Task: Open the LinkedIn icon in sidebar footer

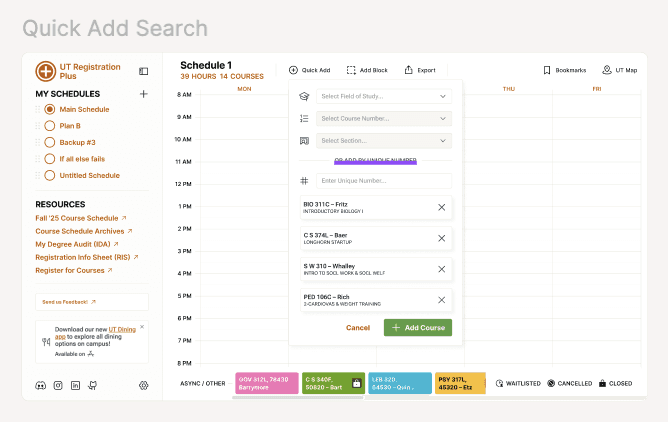Action: pyautogui.click(x=75, y=385)
